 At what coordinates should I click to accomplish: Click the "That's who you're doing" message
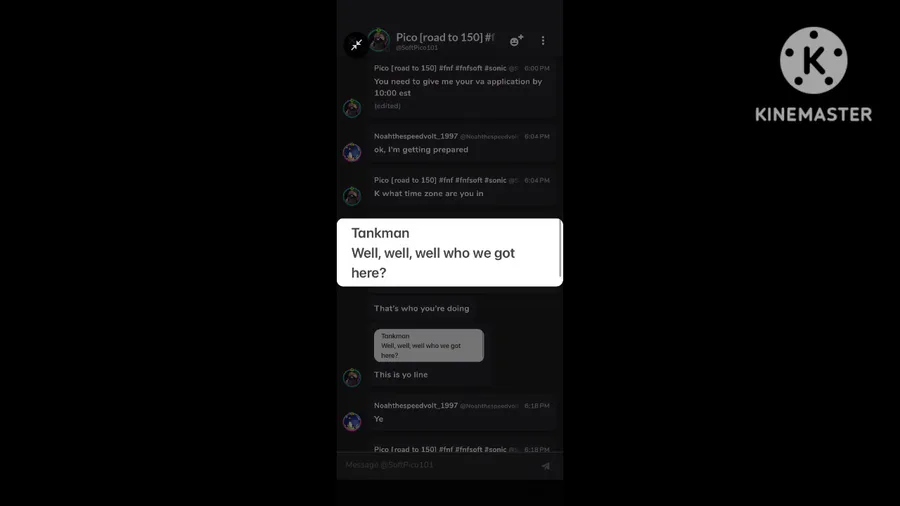coord(421,308)
